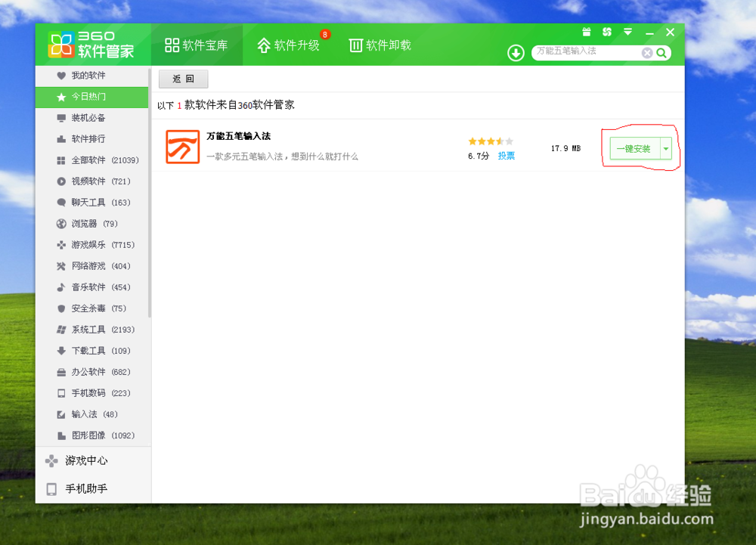The height and width of the screenshot is (545, 756).
Task: Click the printer icon beside 办公软件
Action: pyautogui.click(x=61, y=372)
